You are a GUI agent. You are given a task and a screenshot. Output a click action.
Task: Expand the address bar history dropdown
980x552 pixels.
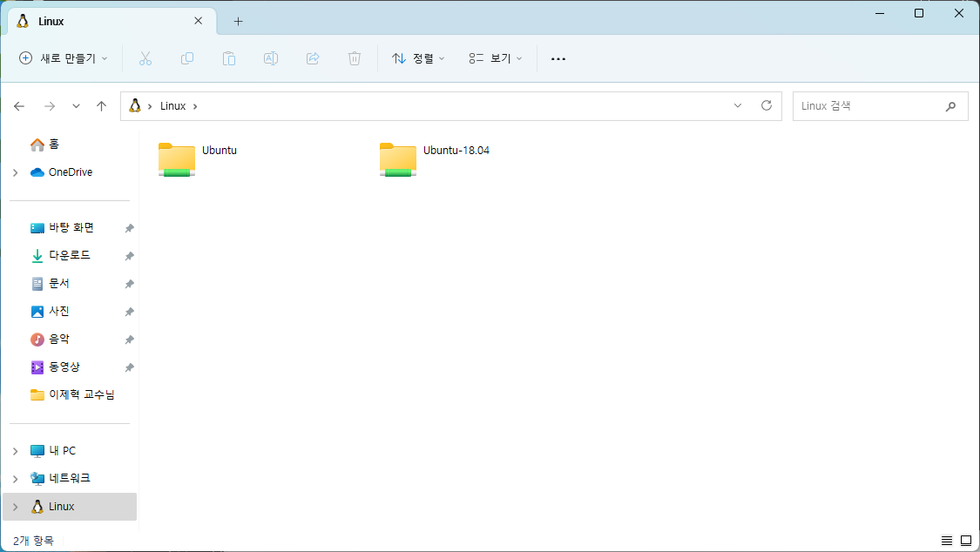click(738, 105)
